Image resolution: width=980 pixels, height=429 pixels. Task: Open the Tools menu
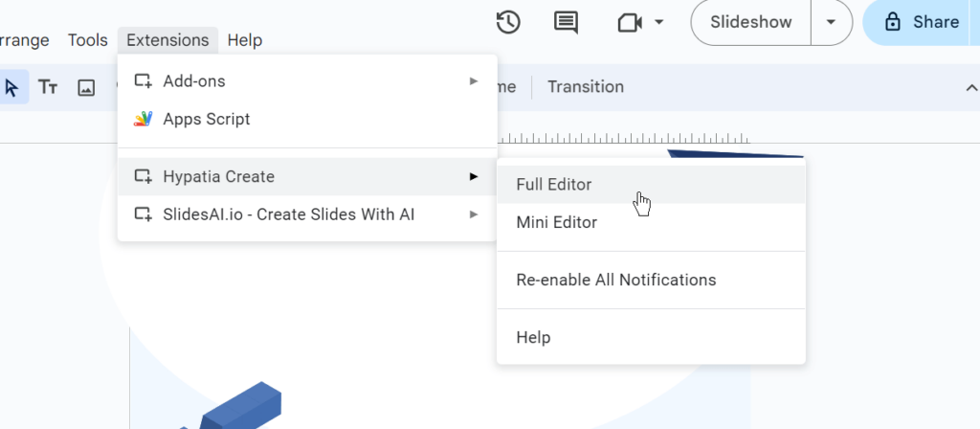87,40
